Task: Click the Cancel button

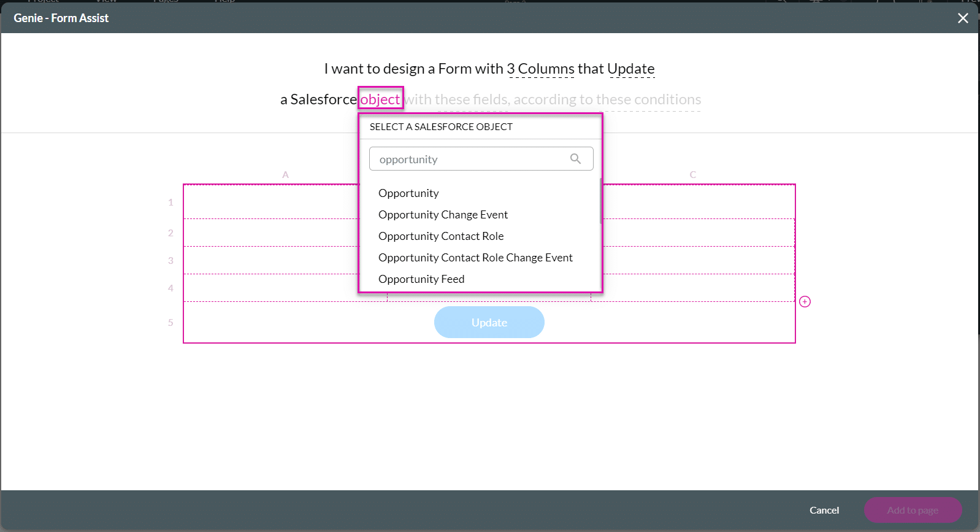Action: click(x=824, y=510)
